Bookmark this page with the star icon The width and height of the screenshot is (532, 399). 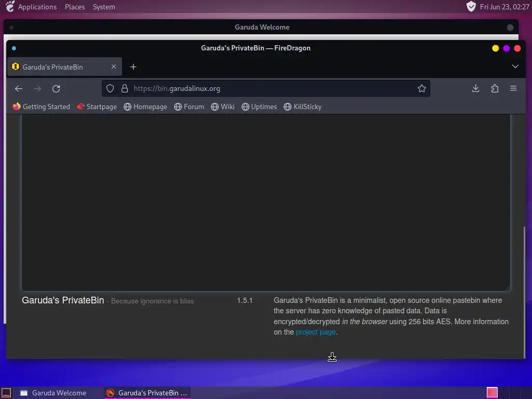[x=422, y=88]
